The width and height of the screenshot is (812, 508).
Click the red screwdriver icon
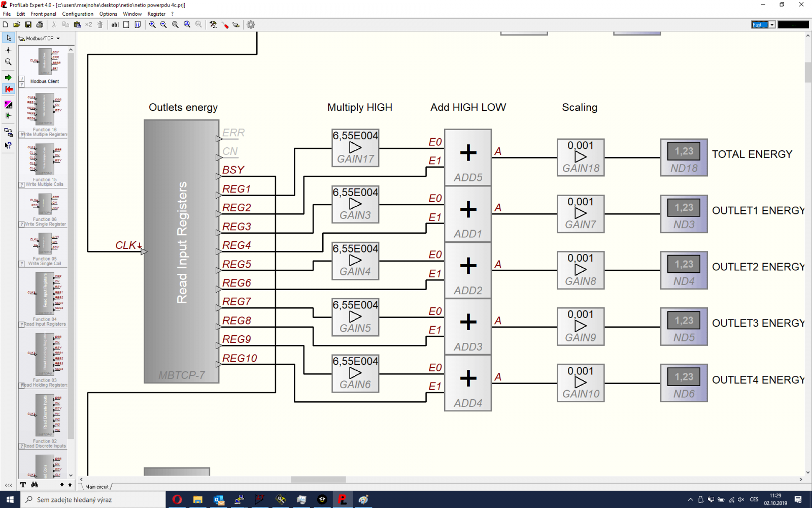[x=225, y=24]
